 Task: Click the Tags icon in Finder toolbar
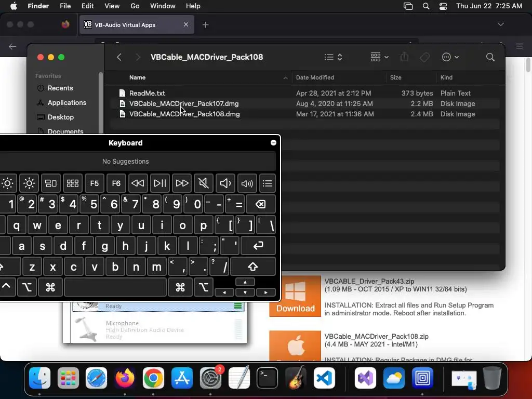pos(425,57)
